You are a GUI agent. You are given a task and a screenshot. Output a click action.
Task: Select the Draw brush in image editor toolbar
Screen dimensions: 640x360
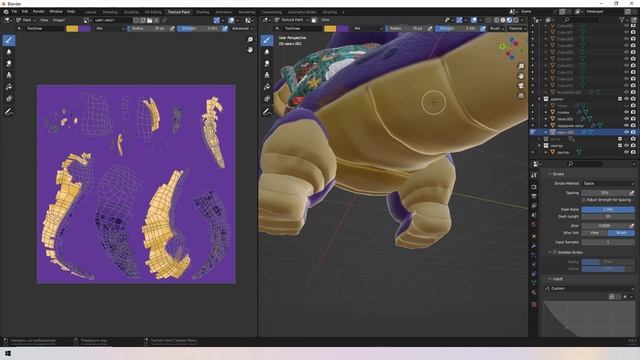(x=9, y=40)
